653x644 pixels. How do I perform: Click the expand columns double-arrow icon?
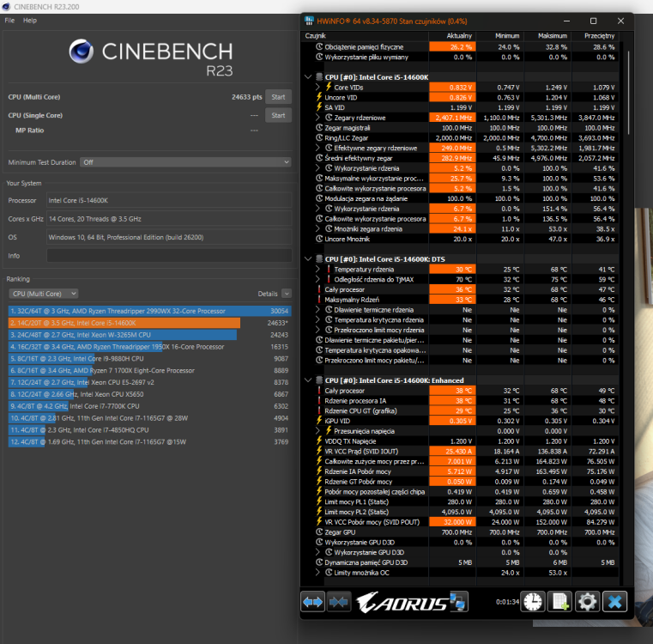(312, 602)
